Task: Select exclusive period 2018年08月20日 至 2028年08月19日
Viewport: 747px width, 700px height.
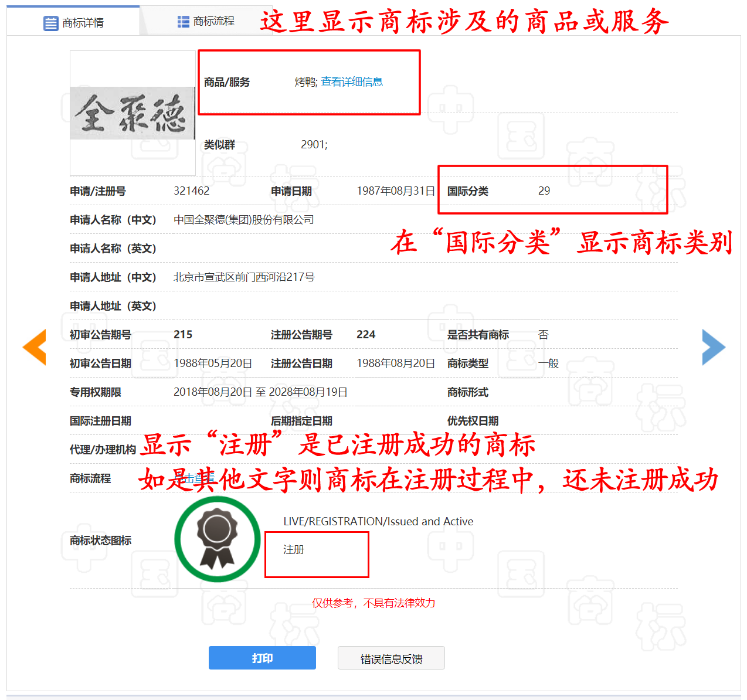Action: pos(260,392)
